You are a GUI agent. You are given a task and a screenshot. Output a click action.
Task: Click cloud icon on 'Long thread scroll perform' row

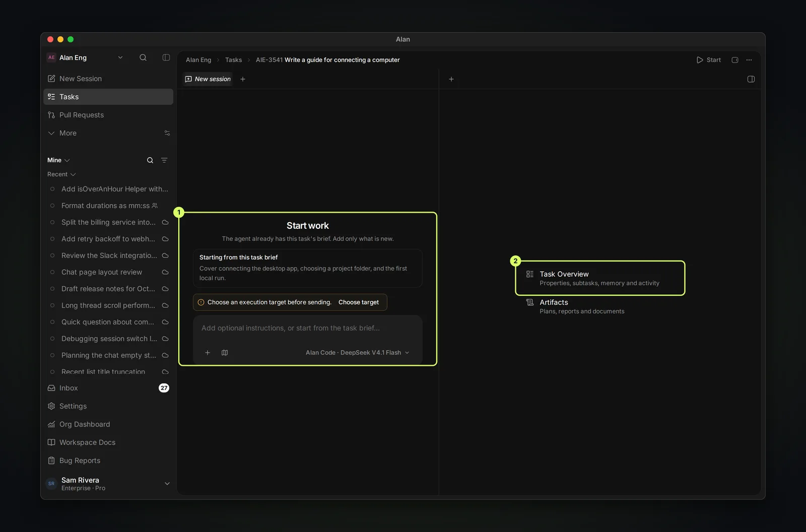click(165, 305)
